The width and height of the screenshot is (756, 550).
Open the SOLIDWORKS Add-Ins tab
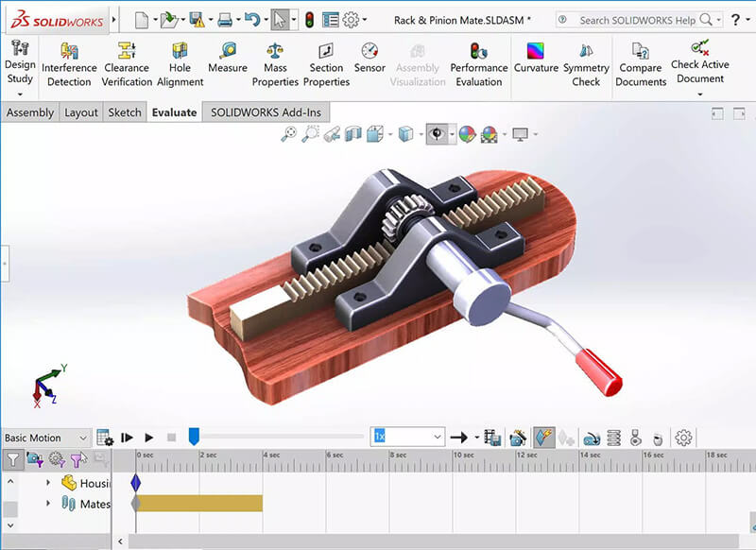pyautogui.click(x=267, y=112)
